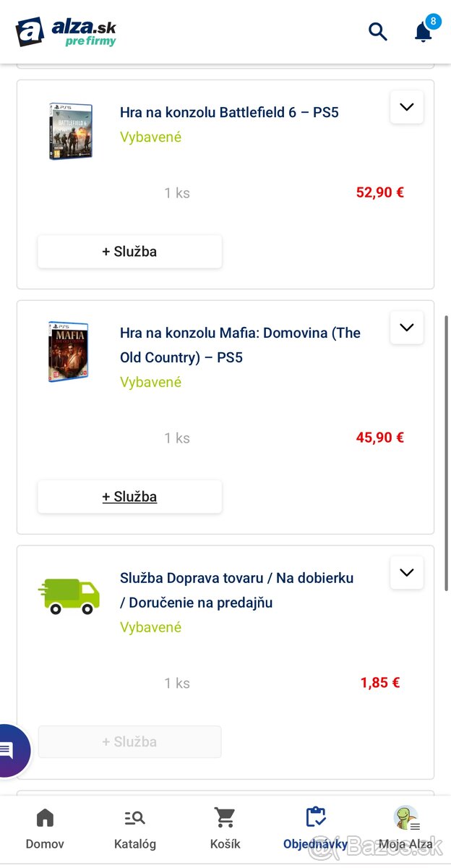Expand the Doprava tovaru service item
Image resolution: width=451 pixels, height=868 pixels.
coord(407,573)
